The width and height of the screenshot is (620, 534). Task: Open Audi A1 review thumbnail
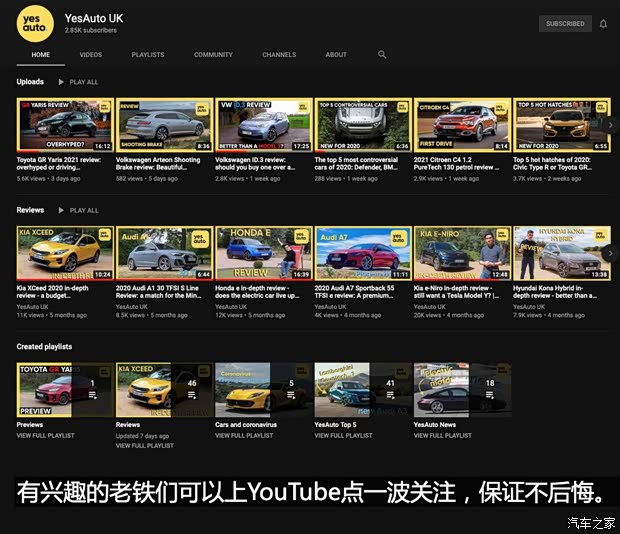pyautogui.click(x=164, y=253)
